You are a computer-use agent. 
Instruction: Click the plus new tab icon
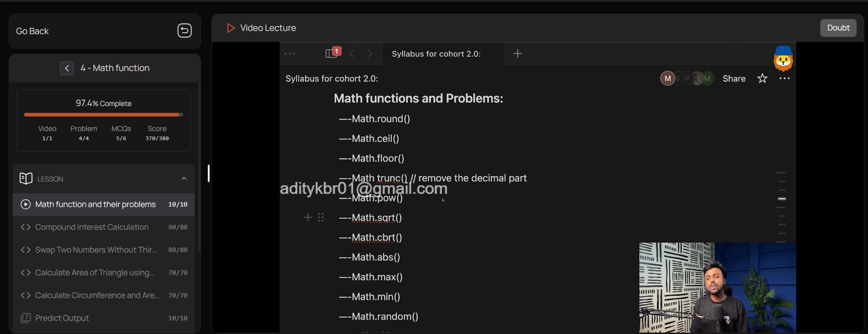click(517, 54)
